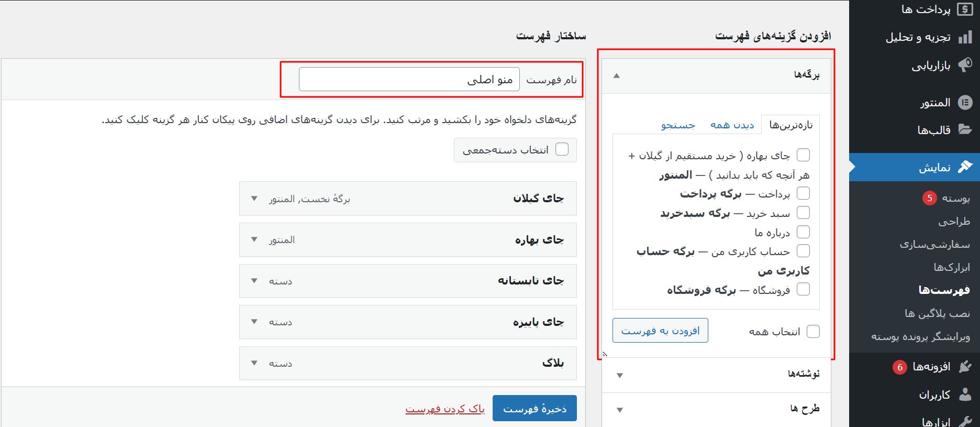
Task: Click the بلاگ menu item title
Action: coord(553,363)
